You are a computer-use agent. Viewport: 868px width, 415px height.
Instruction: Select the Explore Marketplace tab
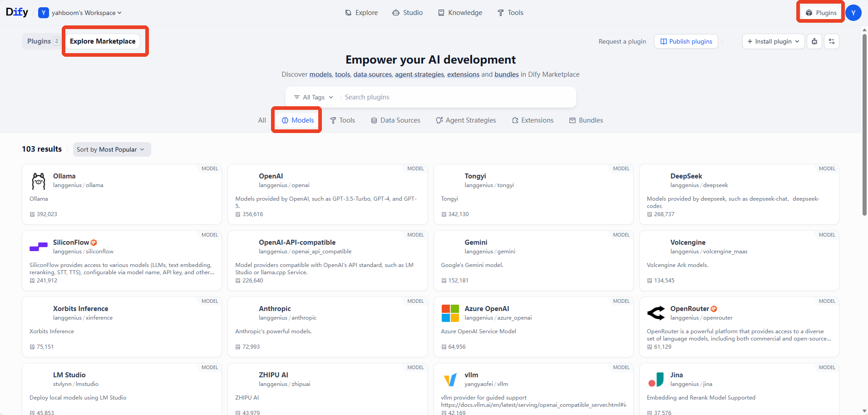(103, 41)
